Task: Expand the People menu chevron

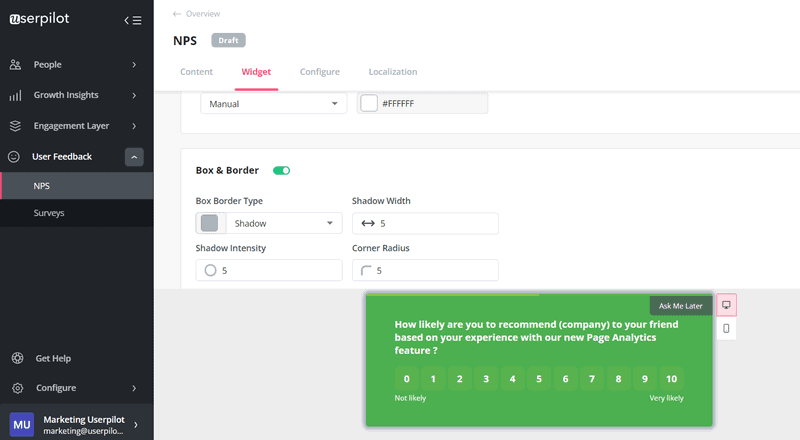Action: [134, 65]
